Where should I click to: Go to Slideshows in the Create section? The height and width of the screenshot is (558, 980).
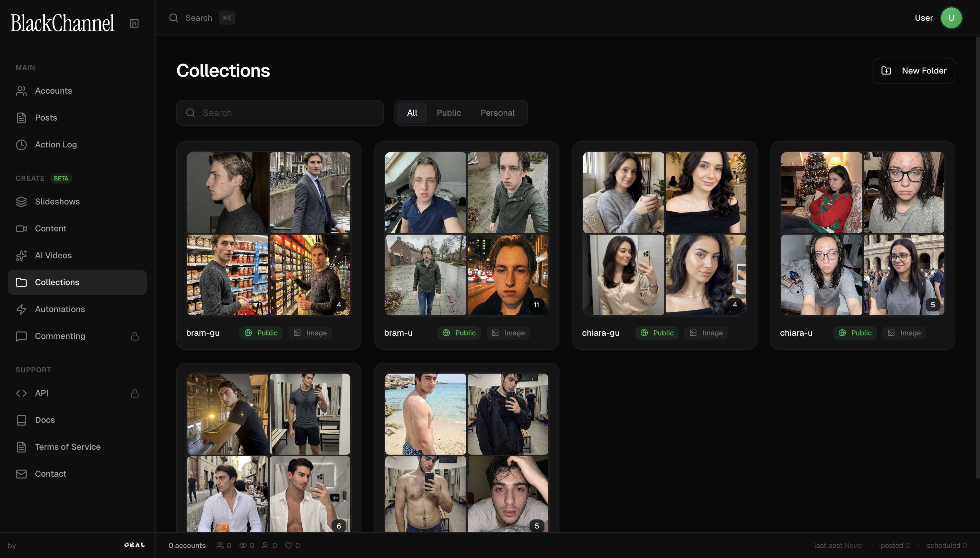pos(57,202)
